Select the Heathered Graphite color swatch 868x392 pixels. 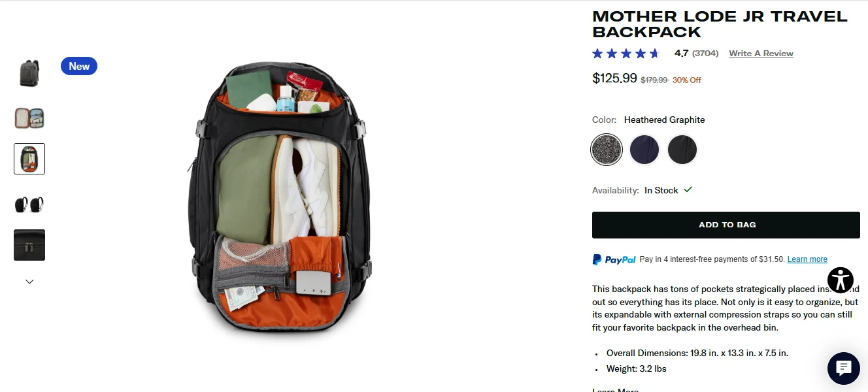607,150
